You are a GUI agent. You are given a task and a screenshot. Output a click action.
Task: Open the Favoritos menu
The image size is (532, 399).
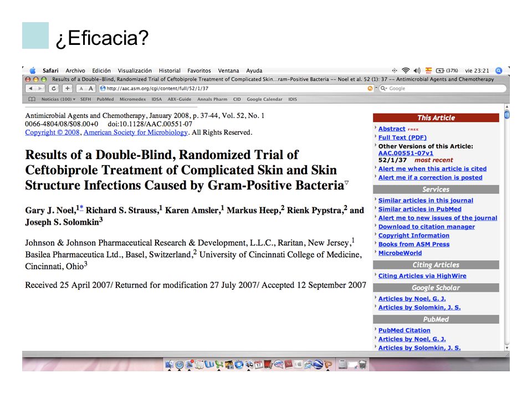199,70
